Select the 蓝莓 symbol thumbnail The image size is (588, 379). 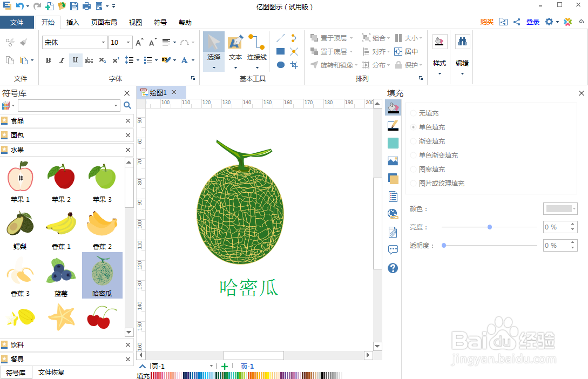coord(61,275)
